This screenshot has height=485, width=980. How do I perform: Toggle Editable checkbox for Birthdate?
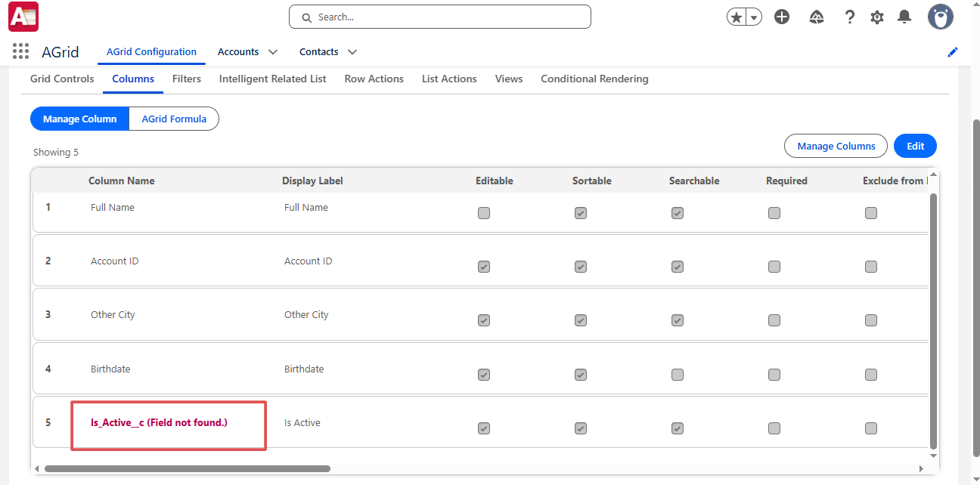point(484,375)
